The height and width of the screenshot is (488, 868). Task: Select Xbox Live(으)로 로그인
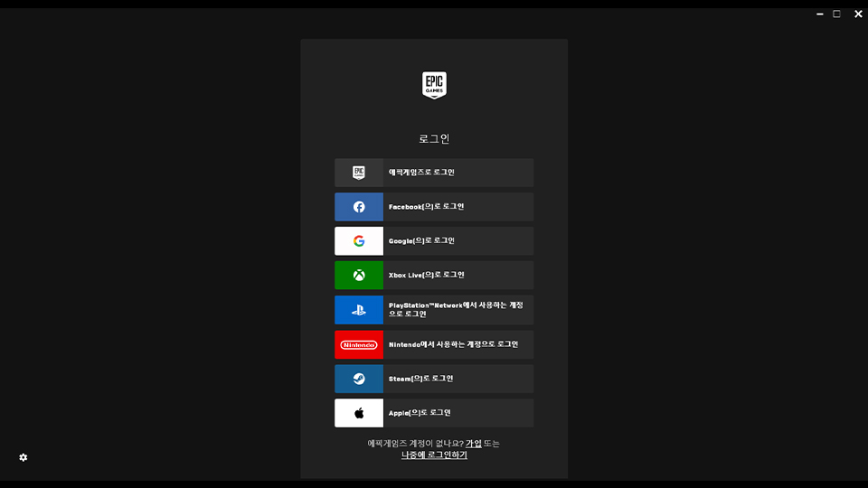pyautogui.click(x=434, y=276)
